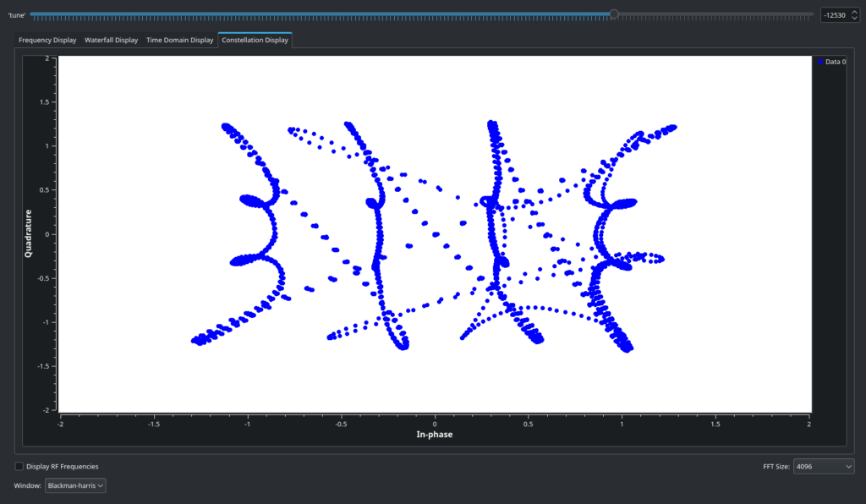
Task: Select the Time Domain Display tab
Action: [x=179, y=40]
